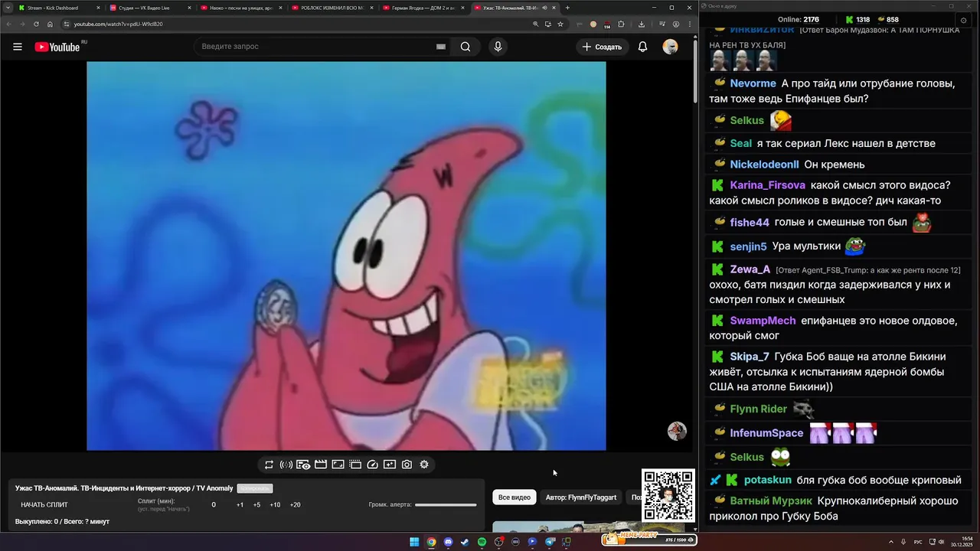This screenshot has height=551, width=980.
Task: Click the YouTube search magnifier button
Action: pos(465,47)
